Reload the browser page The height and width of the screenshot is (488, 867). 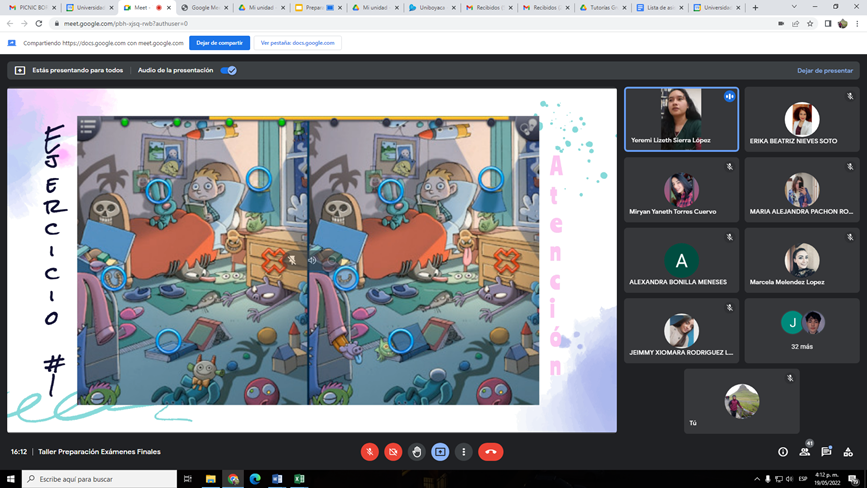[x=39, y=24]
